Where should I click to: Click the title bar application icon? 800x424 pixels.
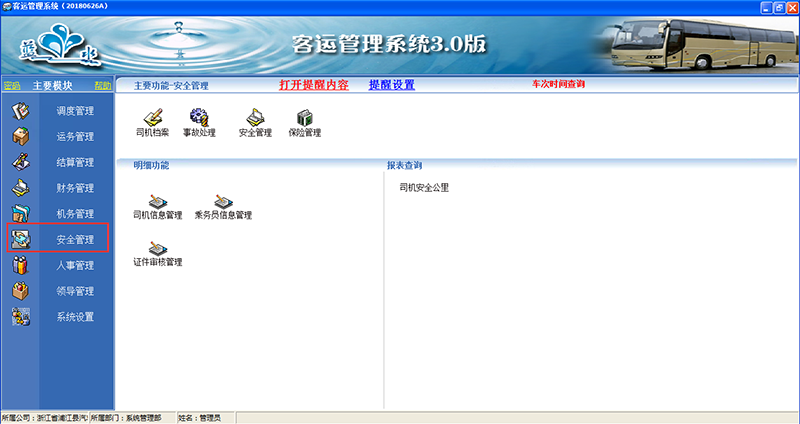pyautogui.click(x=7, y=7)
